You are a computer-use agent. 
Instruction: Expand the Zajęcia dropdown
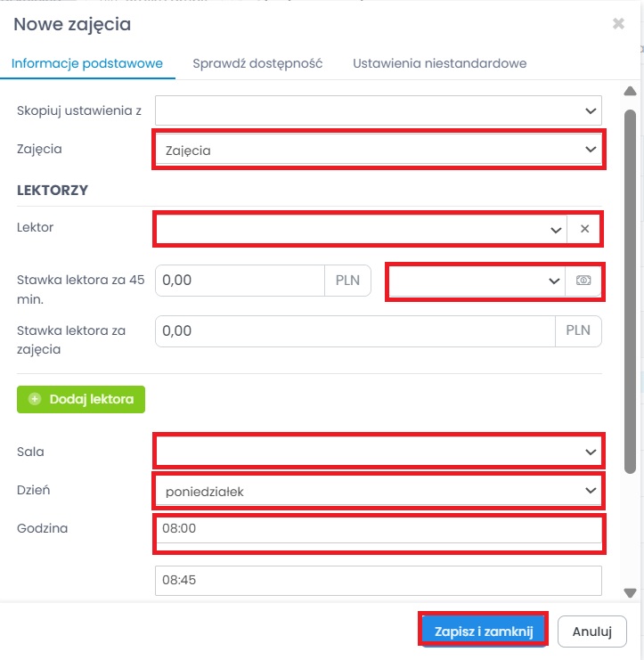pyautogui.click(x=379, y=151)
